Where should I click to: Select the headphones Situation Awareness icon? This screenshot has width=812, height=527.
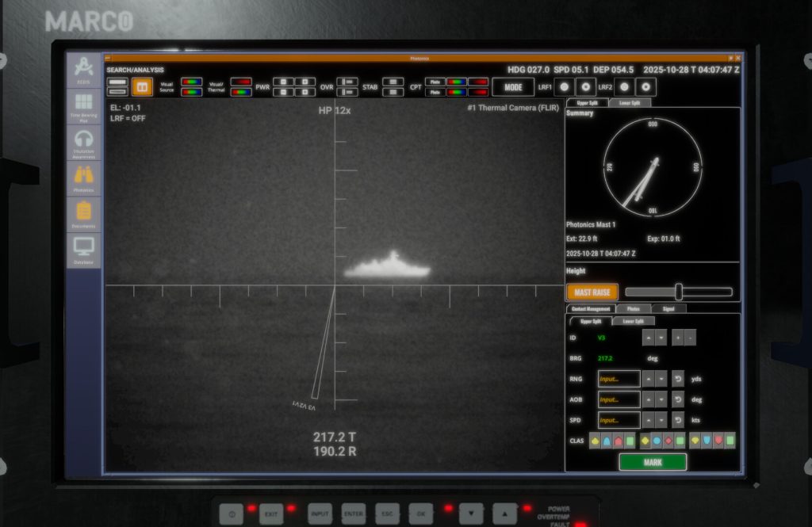83,143
